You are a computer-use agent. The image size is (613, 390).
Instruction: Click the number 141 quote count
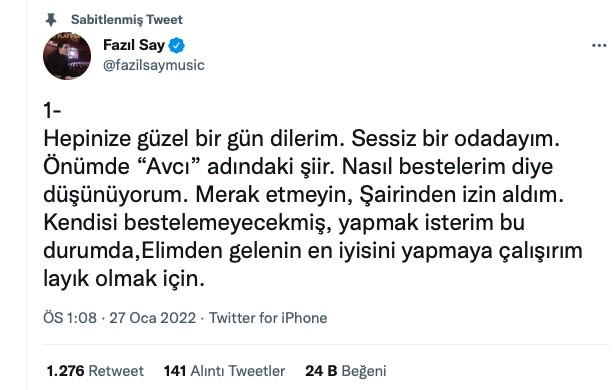(x=175, y=371)
